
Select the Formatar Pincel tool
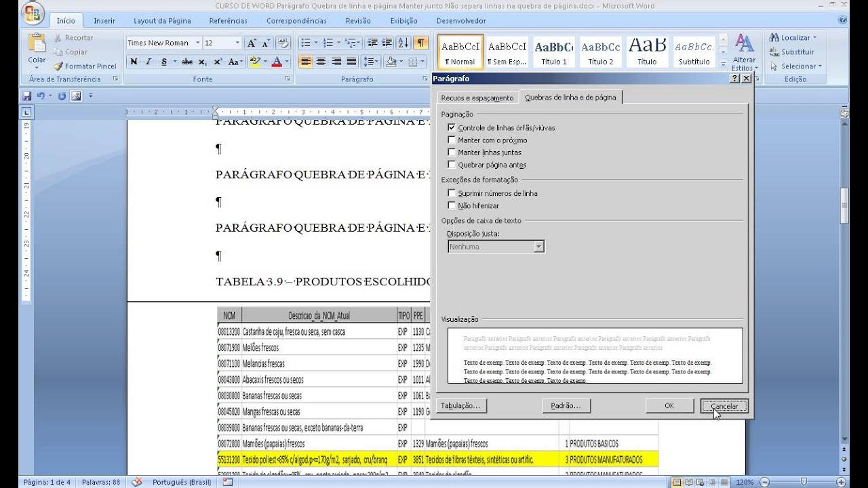point(85,66)
